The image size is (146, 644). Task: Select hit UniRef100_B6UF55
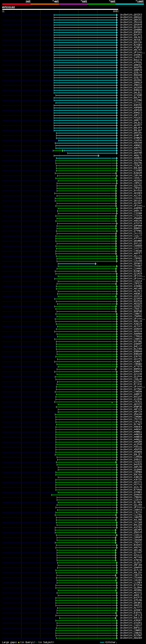(131, 67)
